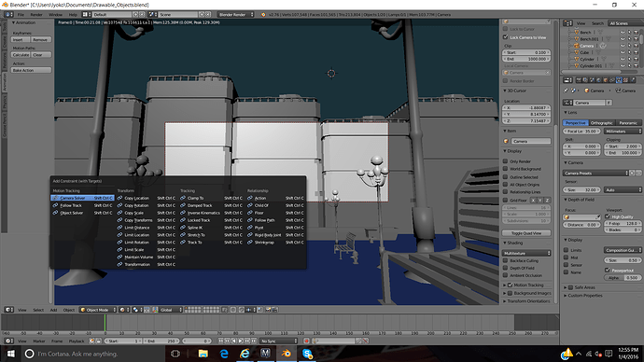644x362 pixels.
Task: Uncheck Lock Camera to View
Action: pos(506,37)
